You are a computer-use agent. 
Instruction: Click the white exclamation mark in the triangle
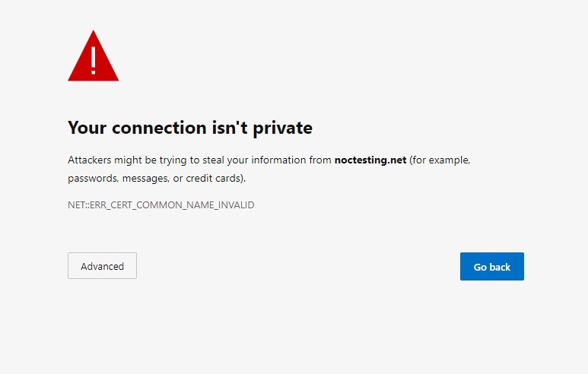click(94, 60)
